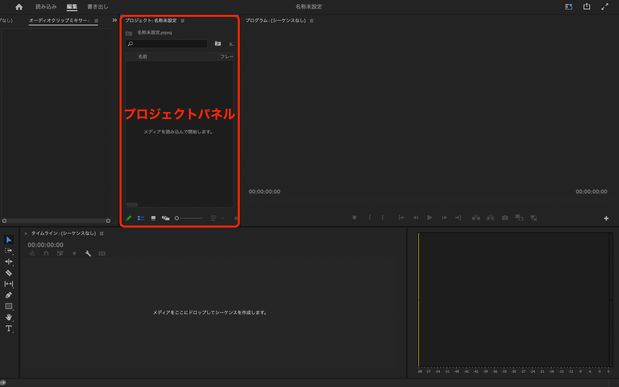Image resolution: width=619 pixels, height=387 pixels.
Task: Toggle the project writable green pencil icon
Action: 129,218
